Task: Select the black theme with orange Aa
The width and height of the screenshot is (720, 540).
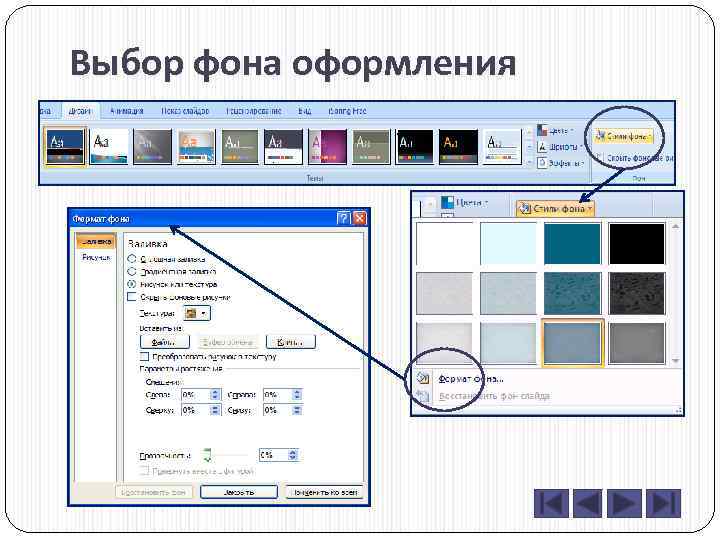Action: click(458, 146)
